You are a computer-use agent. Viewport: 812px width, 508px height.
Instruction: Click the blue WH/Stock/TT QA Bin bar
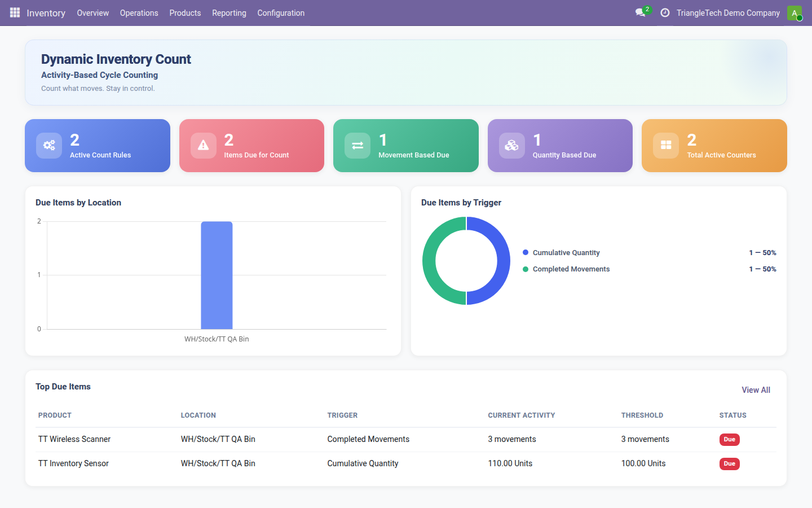pyautogui.click(x=217, y=275)
